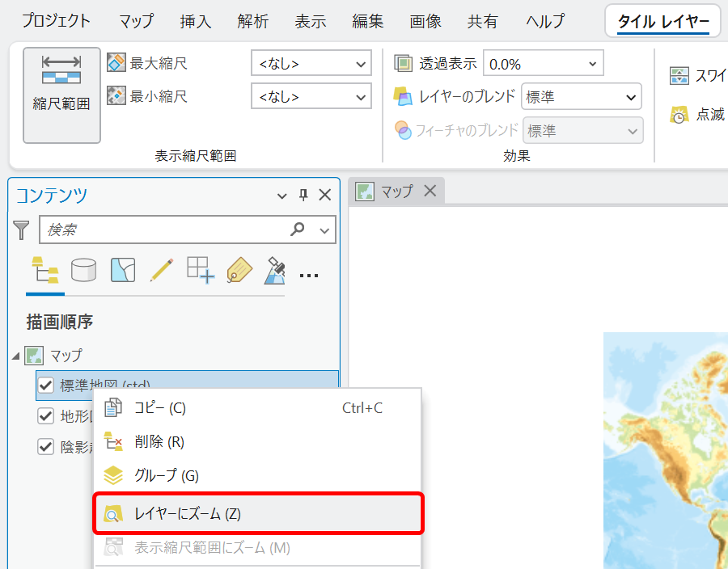Collapse the マップ tree node
The height and width of the screenshot is (569, 728).
pos(16,356)
